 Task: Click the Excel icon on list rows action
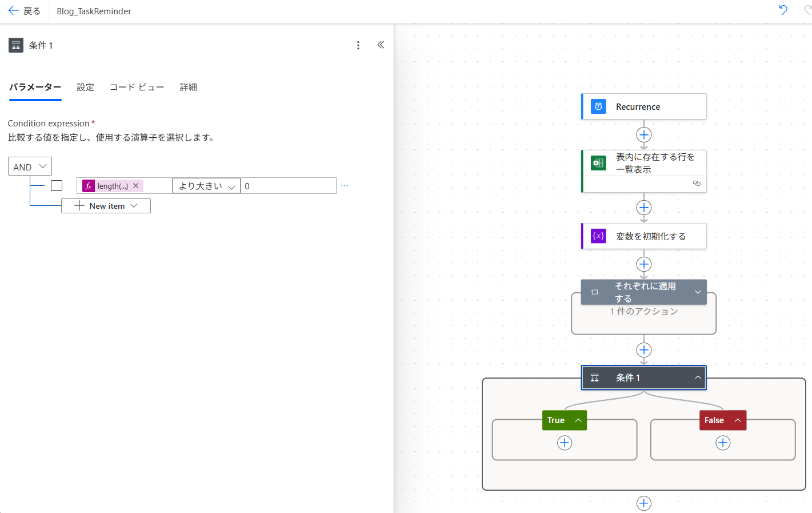[x=598, y=163]
